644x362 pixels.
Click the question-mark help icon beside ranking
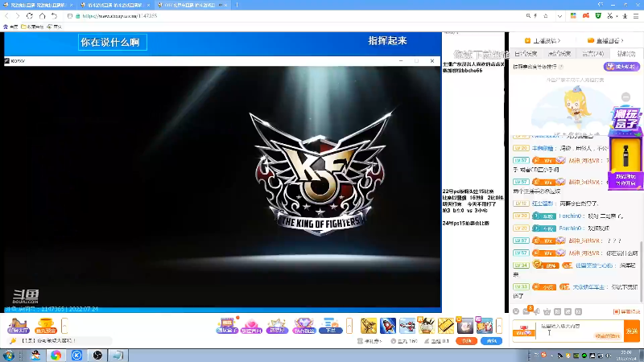pyautogui.click(x=561, y=67)
